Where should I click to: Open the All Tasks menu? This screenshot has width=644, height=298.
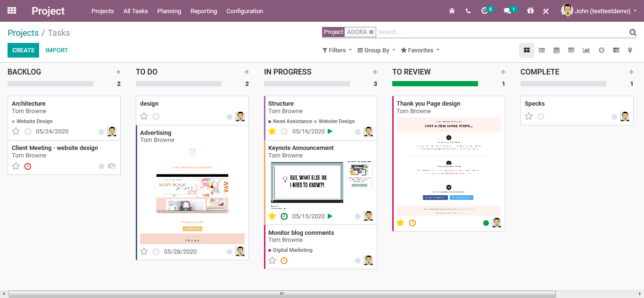[x=135, y=11]
